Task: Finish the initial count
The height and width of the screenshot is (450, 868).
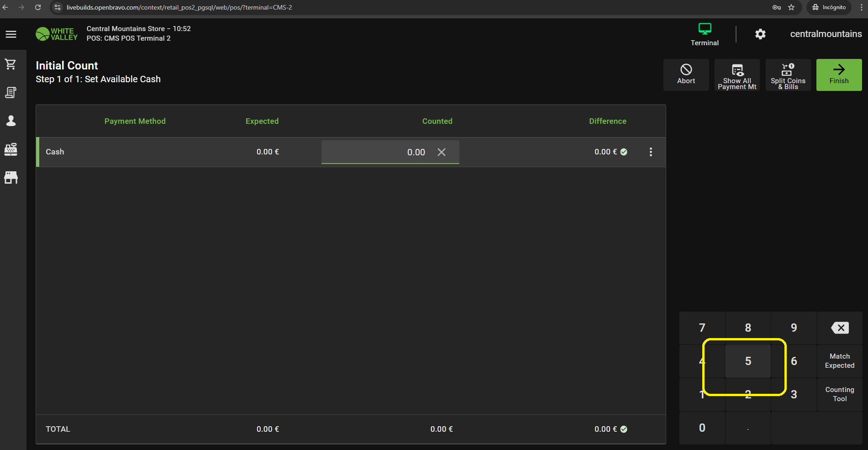Action: pyautogui.click(x=839, y=75)
